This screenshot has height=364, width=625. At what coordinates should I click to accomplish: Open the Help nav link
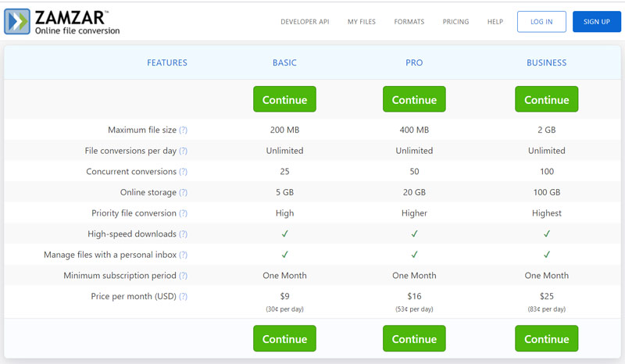pyautogui.click(x=495, y=22)
